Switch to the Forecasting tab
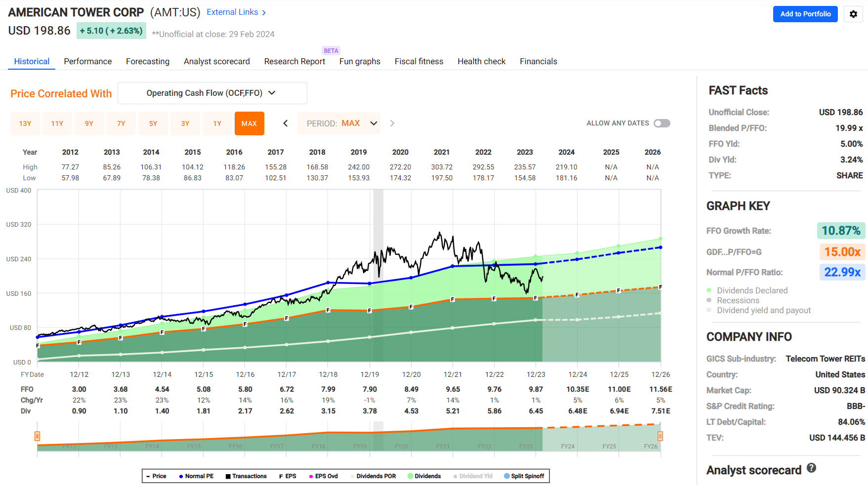 click(147, 61)
